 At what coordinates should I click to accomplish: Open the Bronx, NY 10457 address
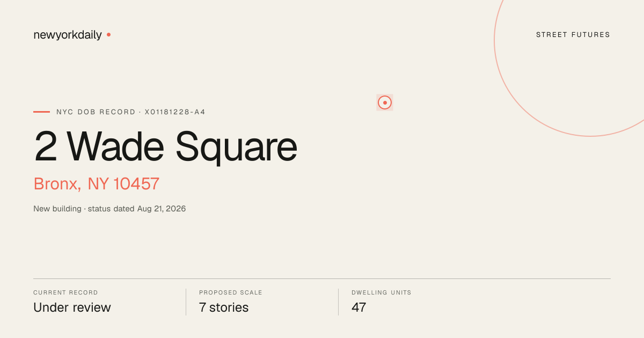(x=97, y=183)
